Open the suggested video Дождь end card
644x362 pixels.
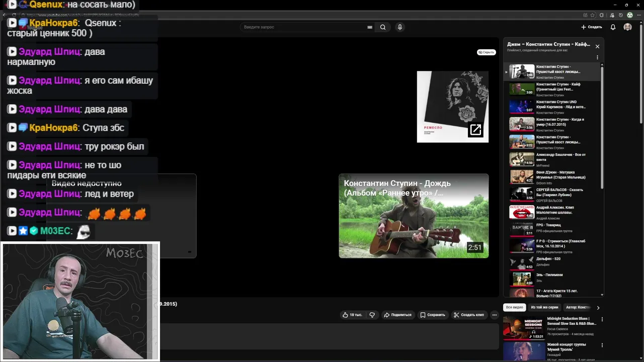click(414, 216)
